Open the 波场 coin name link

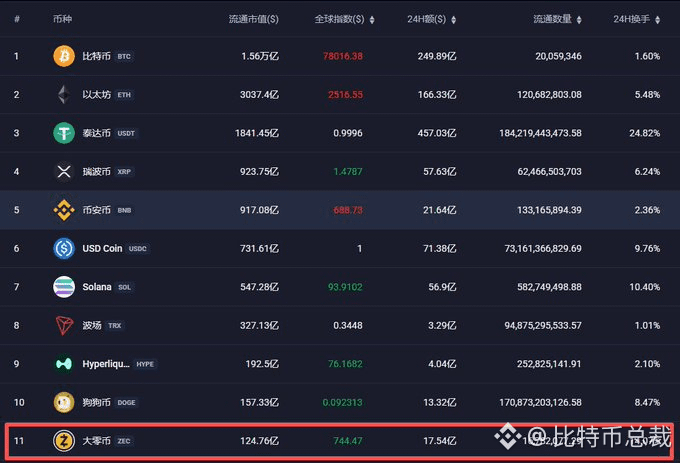[92, 326]
